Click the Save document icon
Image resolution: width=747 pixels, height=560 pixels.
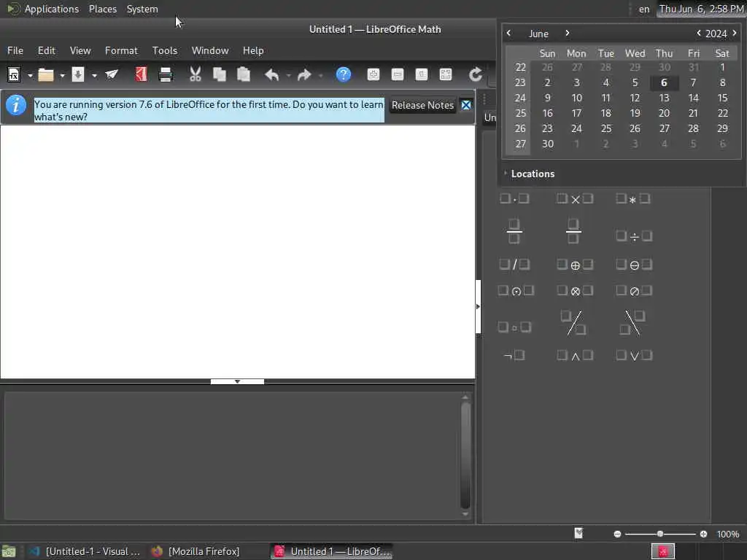(78, 75)
